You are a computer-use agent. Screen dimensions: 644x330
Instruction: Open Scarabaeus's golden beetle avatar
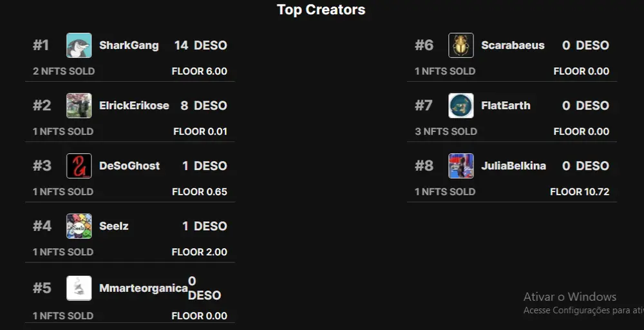click(x=461, y=45)
